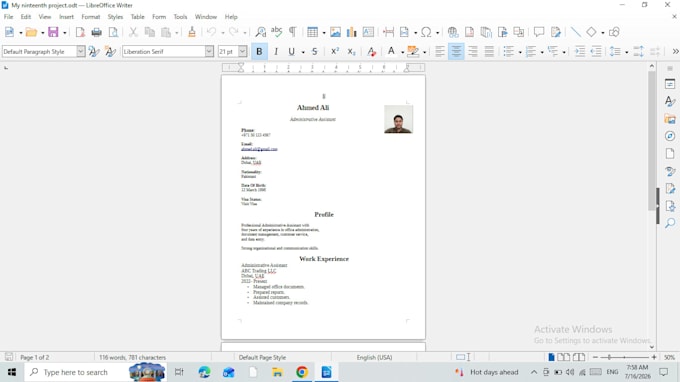Insert Image icon in toolbar
Image resolution: width=680 pixels, height=382 pixels.
point(335,32)
